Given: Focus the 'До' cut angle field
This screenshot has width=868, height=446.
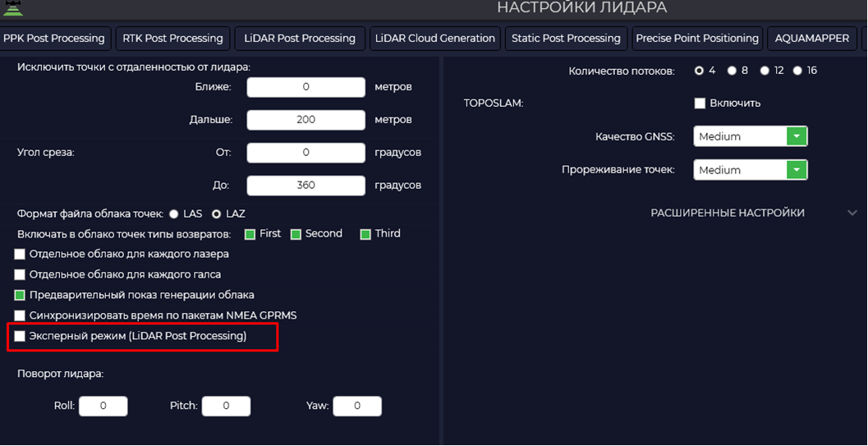Looking at the screenshot, I should 306,186.
